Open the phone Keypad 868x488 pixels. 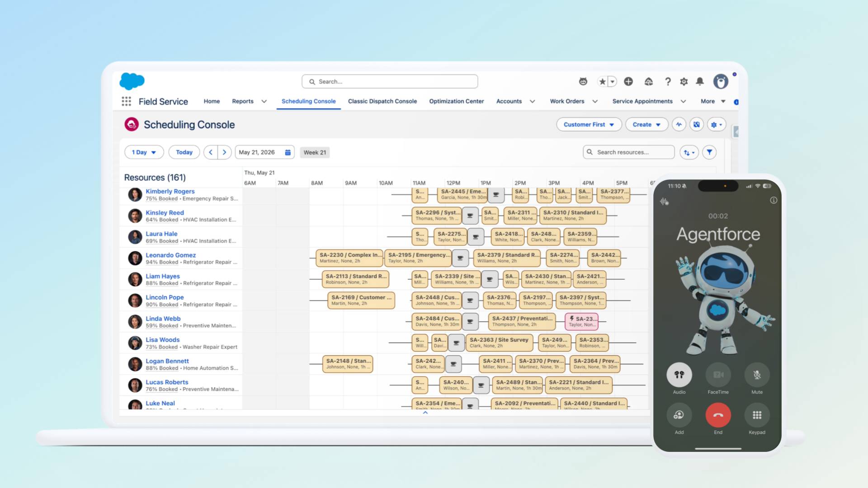[x=757, y=415]
